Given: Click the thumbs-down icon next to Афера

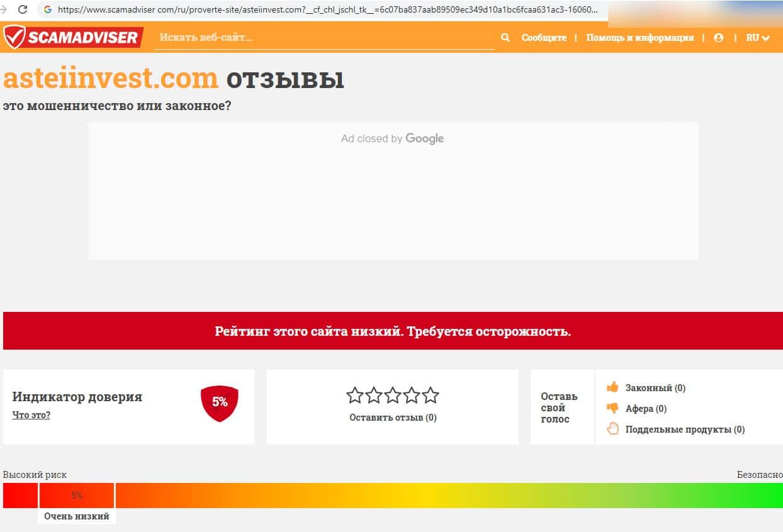Looking at the screenshot, I should (x=612, y=408).
